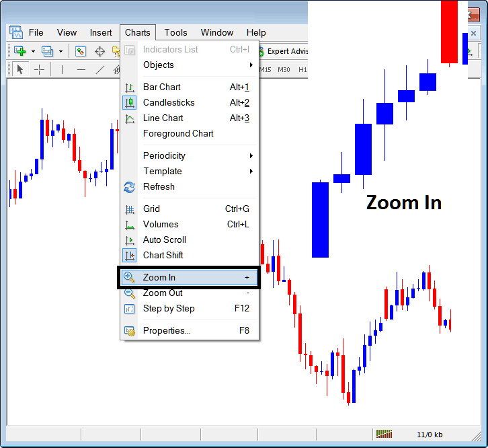This screenshot has width=488, height=448.
Task: Open the Window menu
Action: (x=217, y=33)
